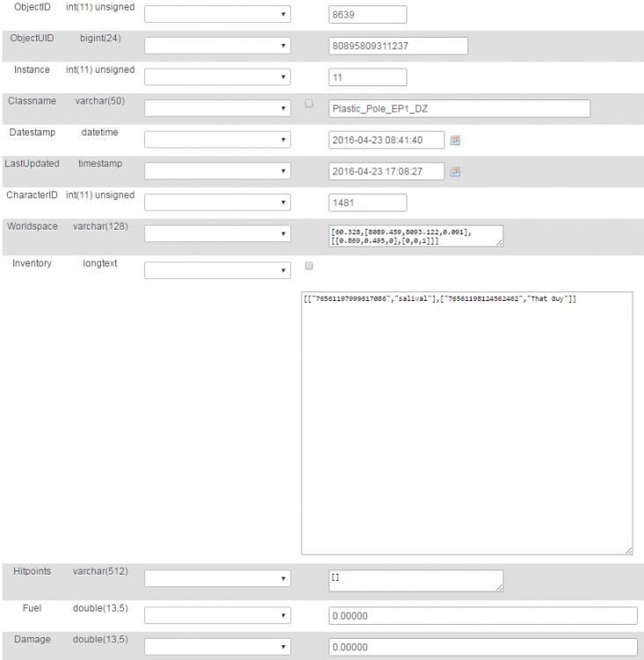Open the LastUpdated calendar date picker
This screenshot has height=660, width=644.
pyautogui.click(x=455, y=172)
